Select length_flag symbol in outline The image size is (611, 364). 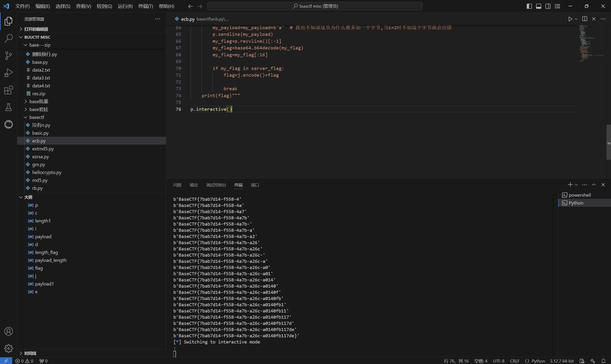(x=91, y=252)
